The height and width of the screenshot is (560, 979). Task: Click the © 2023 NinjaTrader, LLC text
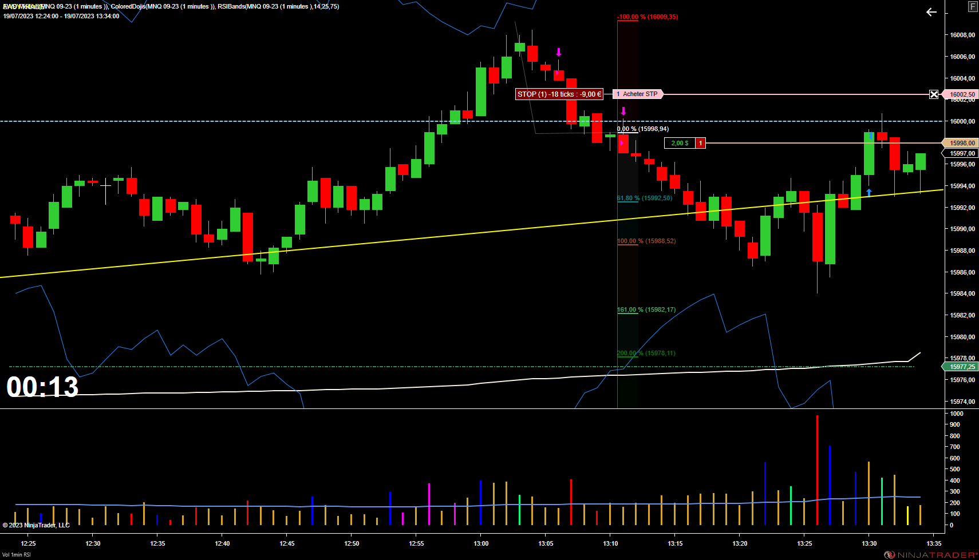[x=36, y=525]
